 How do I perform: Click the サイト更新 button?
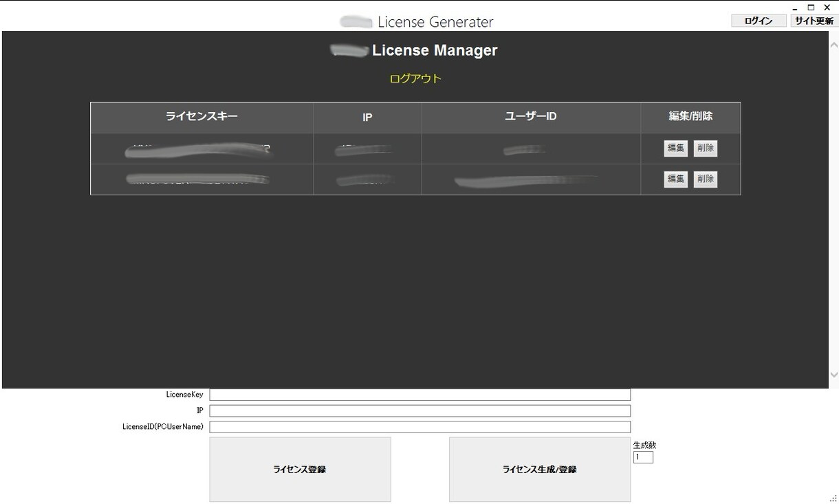(x=814, y=21)
